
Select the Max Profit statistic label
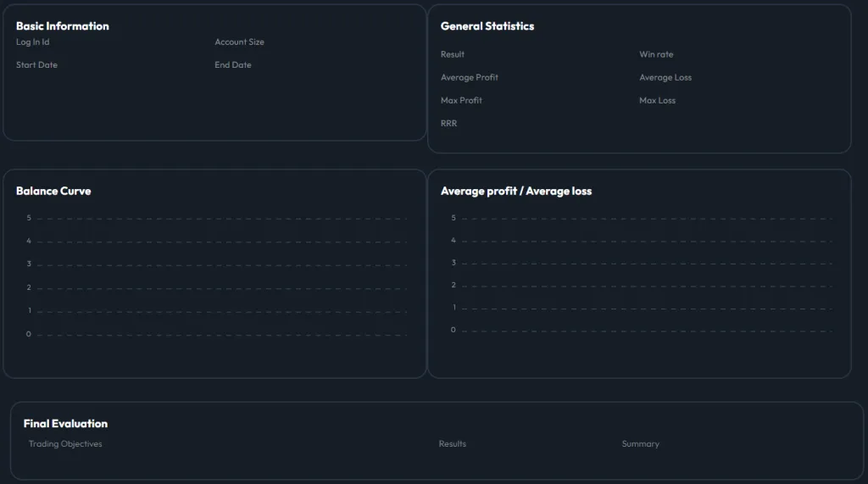tap(461, 100)
